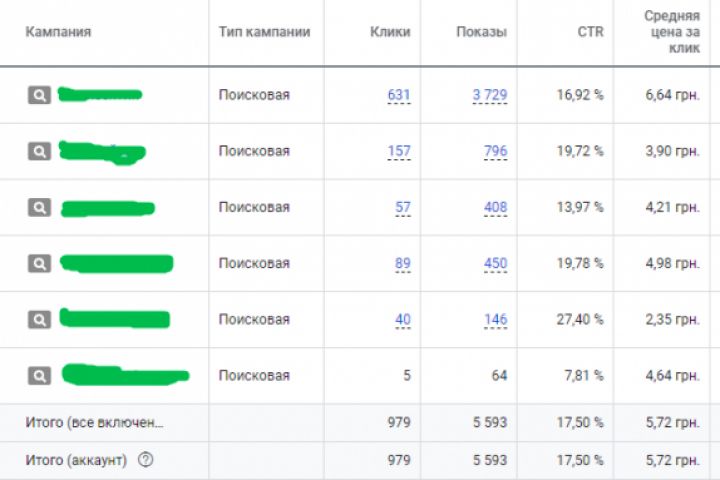The width and height of the screenshot is (720, 480).
Task: Open the 408 impressions link
Action: pos(495,207)
